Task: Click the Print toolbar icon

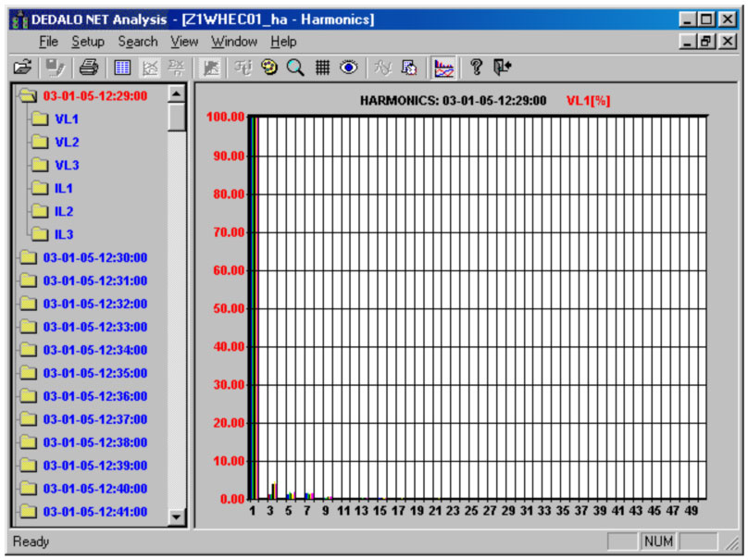Action: point(89,67)
